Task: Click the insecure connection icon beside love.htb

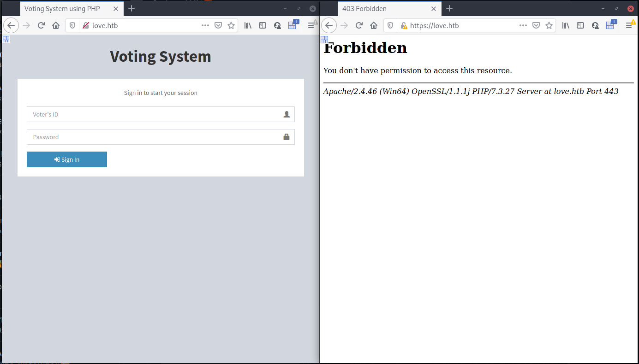Action: (x=85, y=26)
